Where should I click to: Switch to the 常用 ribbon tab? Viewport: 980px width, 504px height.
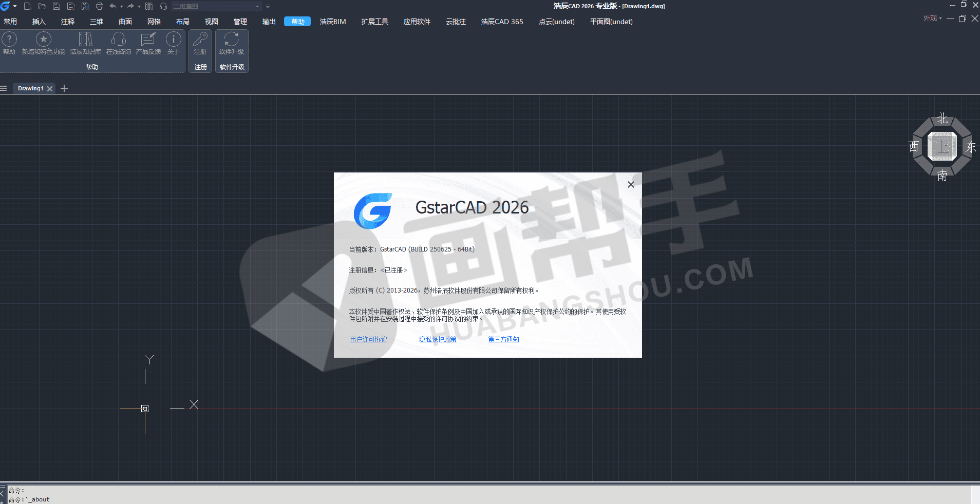10,22
